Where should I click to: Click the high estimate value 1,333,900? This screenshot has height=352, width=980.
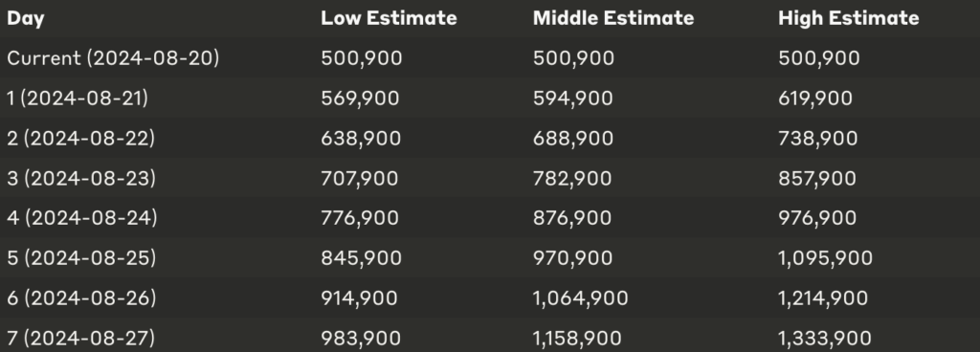click(824, 339)
